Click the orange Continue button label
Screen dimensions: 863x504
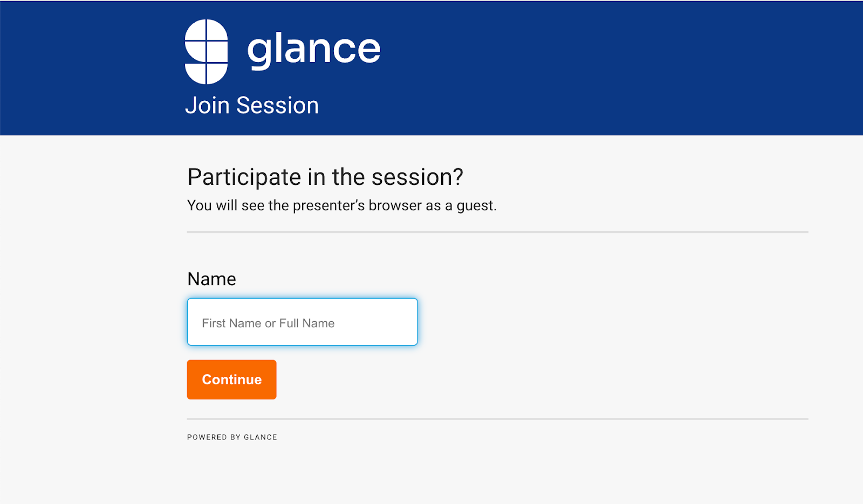[231, 379]
